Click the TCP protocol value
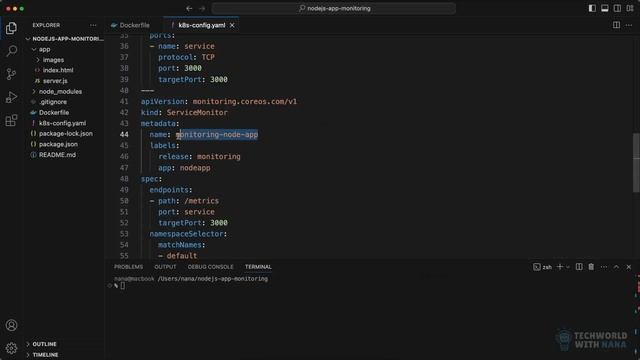The image size is (640, 360). point(208,58)
